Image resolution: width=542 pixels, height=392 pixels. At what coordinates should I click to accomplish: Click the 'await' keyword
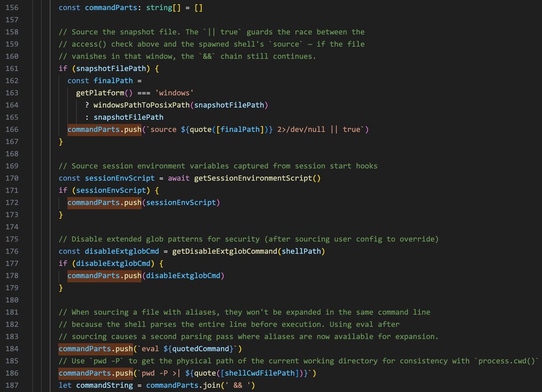pos(179,178)
